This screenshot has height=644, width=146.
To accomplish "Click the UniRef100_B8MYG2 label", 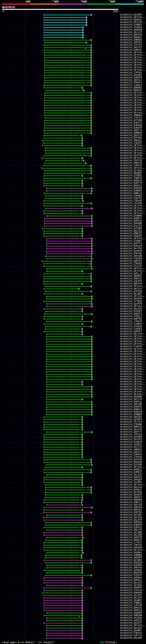I will (131, 427).
